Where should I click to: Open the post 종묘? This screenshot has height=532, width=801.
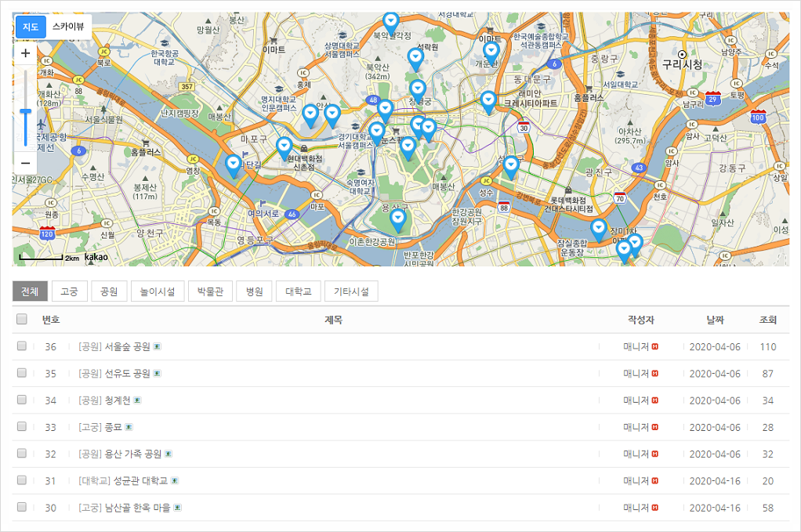tap(114, 427)
